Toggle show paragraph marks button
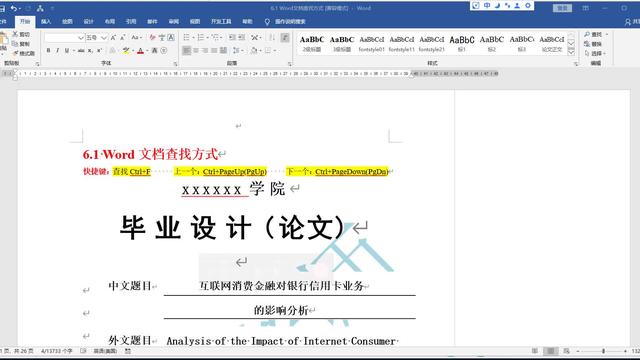Viewport: 640px width, 360px height. pos(285,38)
